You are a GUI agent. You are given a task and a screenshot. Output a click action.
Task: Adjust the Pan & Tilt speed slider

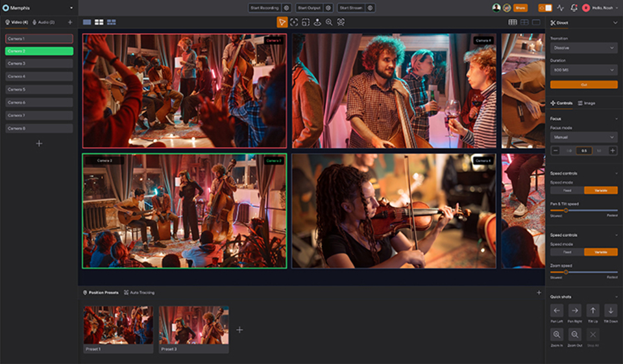(x=566, y=210)
